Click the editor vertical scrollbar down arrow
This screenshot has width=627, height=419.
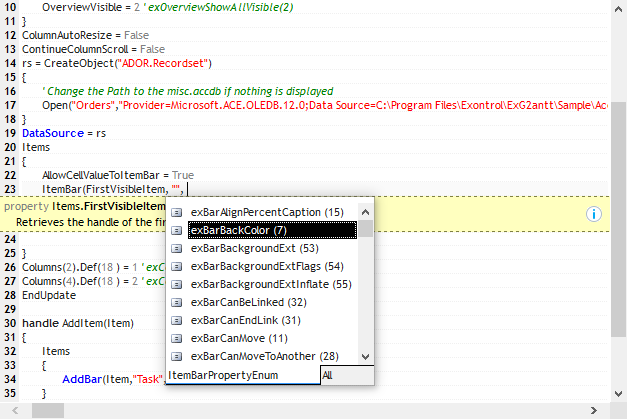pos(619,394)
